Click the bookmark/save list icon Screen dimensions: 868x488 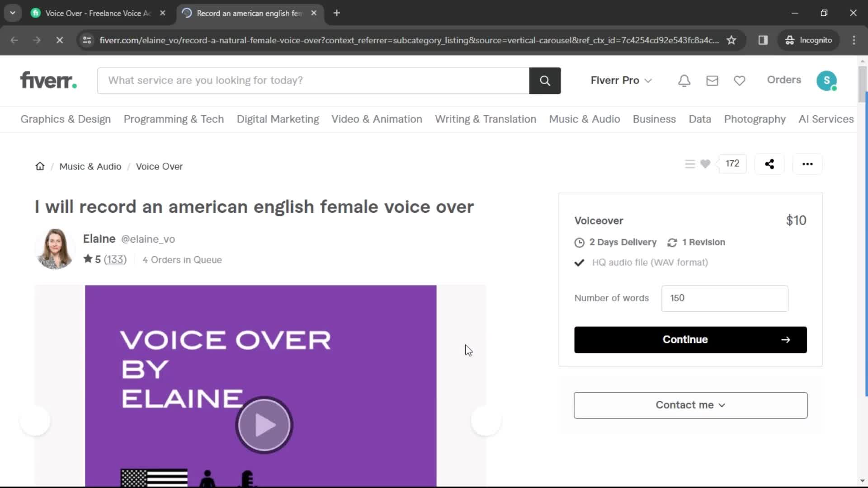click(690, 163)
